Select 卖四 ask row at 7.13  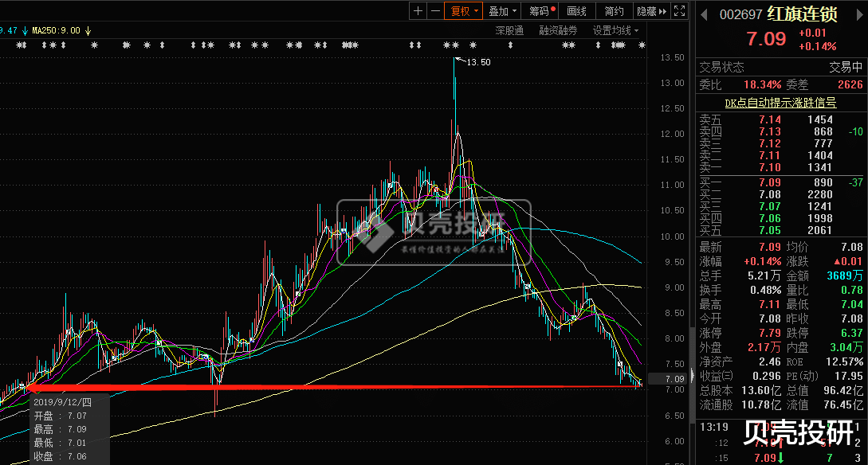[780, 131]
